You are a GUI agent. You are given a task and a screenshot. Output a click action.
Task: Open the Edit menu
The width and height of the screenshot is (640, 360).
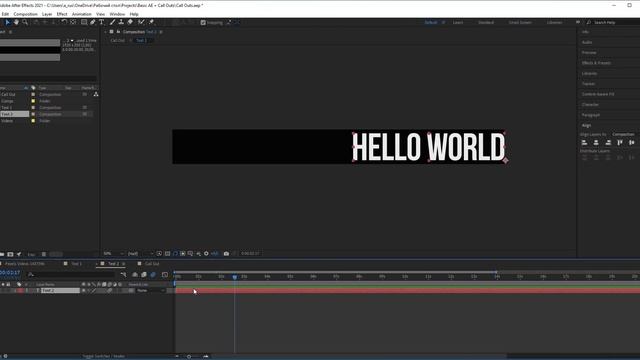5,14
